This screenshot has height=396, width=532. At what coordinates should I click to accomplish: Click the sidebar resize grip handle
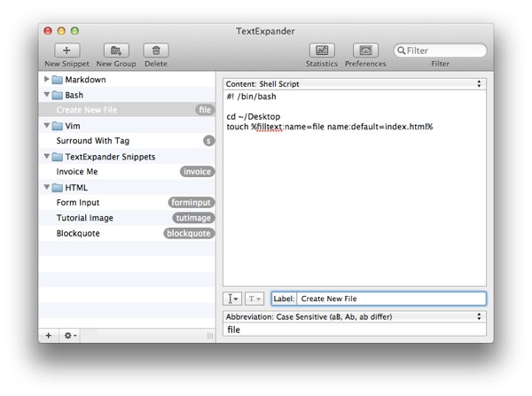[x=210, y=336]
